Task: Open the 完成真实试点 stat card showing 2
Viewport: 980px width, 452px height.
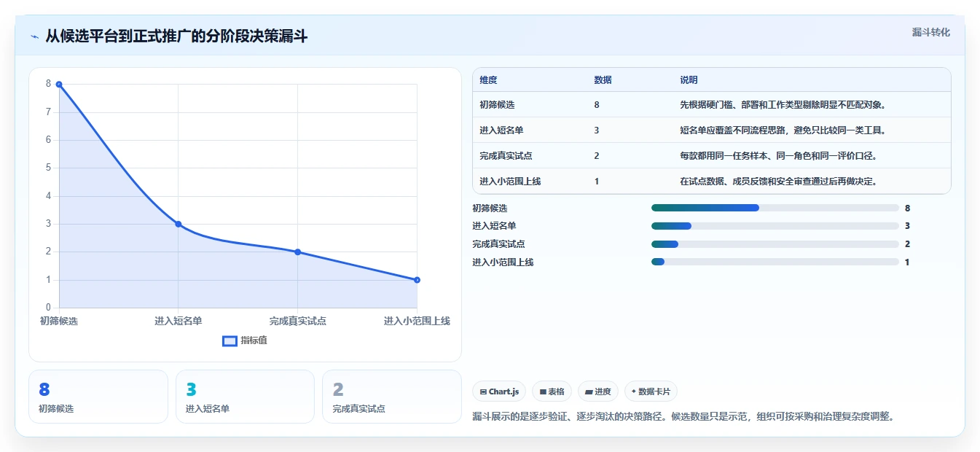Action: (x=392, y=397)
